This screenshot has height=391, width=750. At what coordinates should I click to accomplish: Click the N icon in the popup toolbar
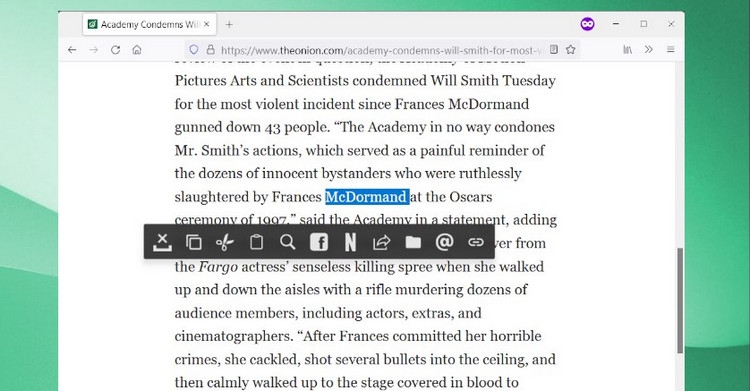[x=350, y=242]
